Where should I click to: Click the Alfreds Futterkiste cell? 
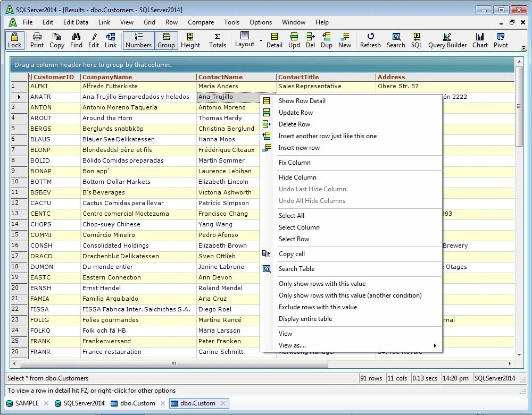click(x=138, y=87)
